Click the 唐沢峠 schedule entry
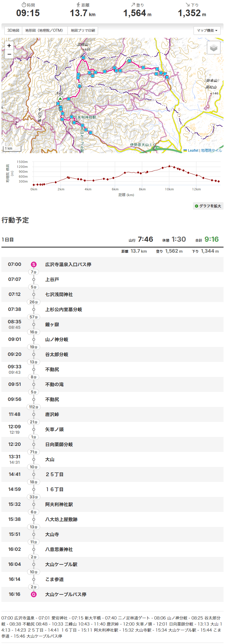The height and width of the screenshot is (644, 229). 52,414
